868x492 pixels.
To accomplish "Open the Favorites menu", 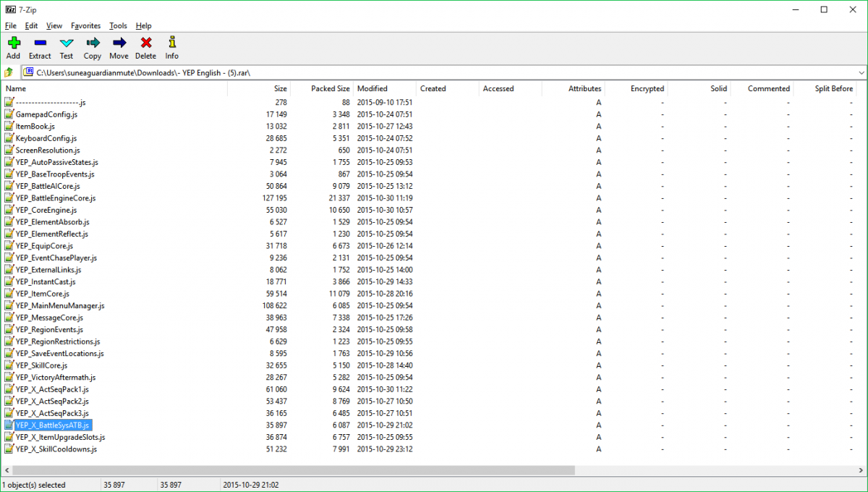I will click(86, 25).
